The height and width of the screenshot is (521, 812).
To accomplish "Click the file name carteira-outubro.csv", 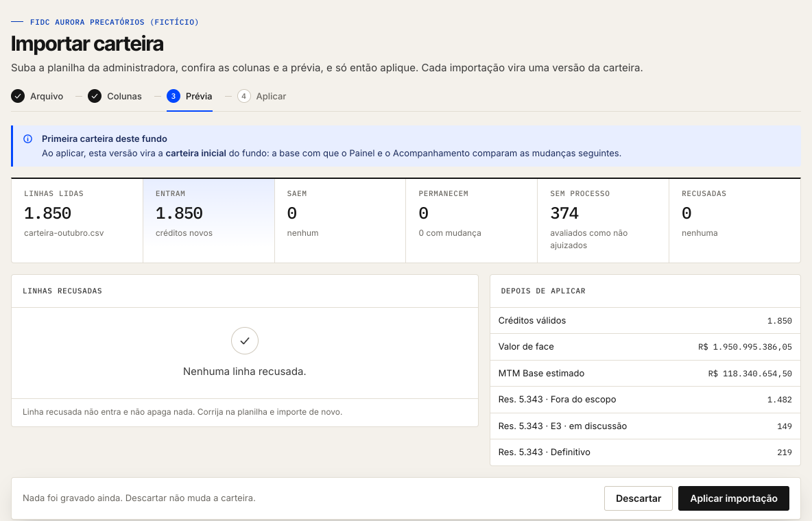I will pyautogui.click(x=64, y=233).
